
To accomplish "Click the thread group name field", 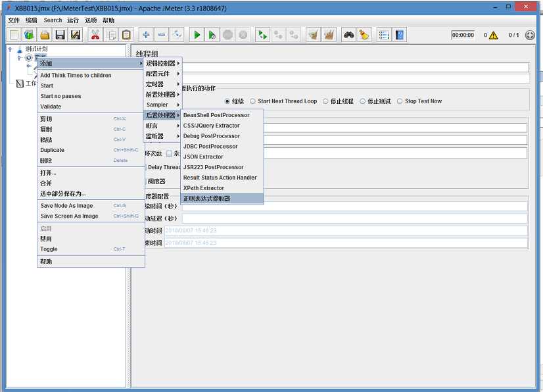I will (356, 67).
